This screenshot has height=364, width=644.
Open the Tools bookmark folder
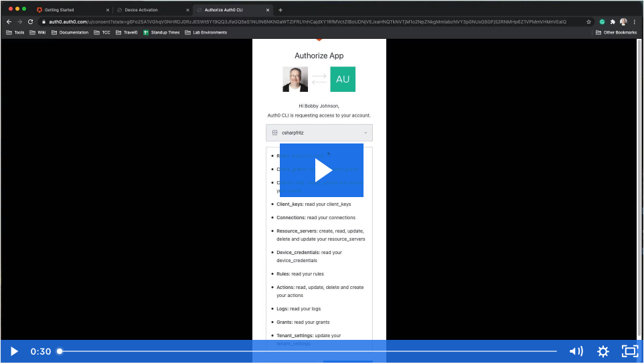[x=15, y=32]
